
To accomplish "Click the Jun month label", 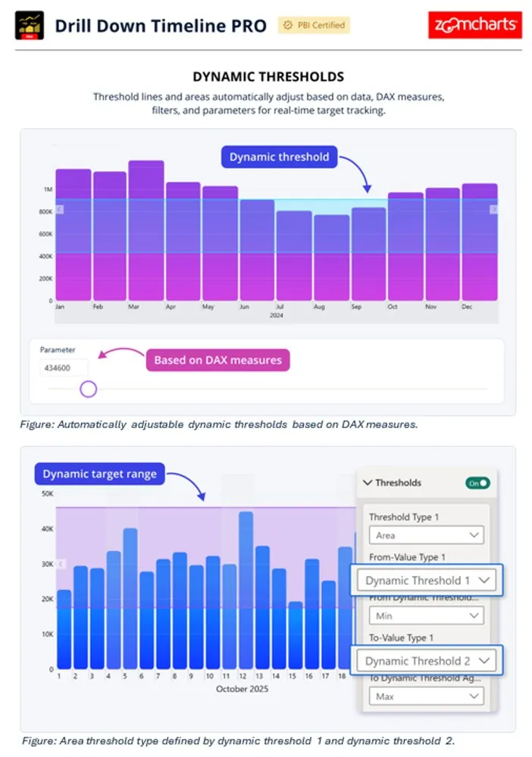I will pos(244,307).
